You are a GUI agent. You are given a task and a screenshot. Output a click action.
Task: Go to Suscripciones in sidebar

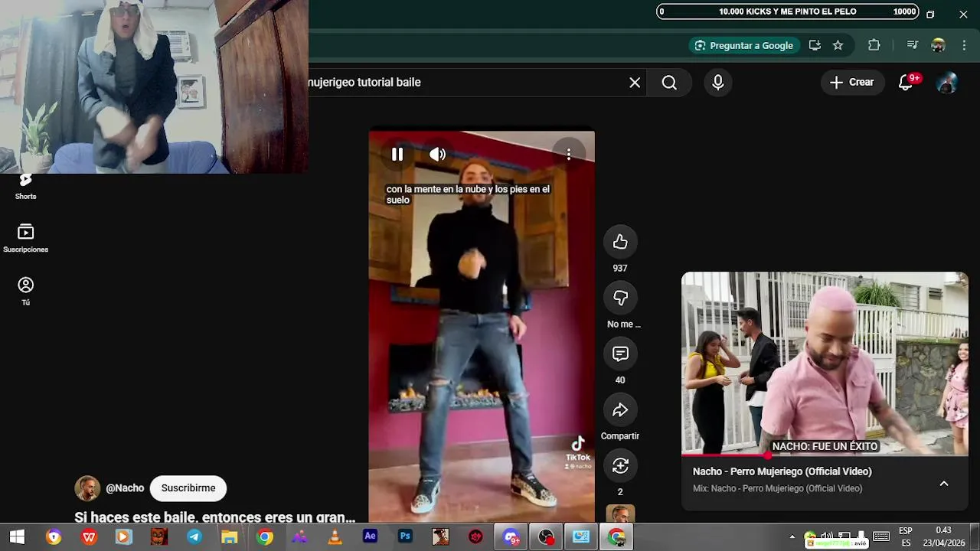tap(26, 239)
